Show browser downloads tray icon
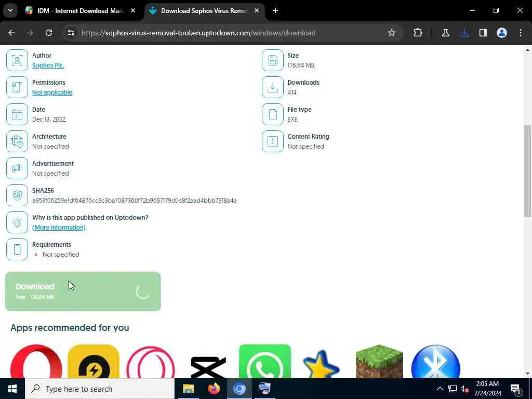Image resolution: width=532 pixels, height=399 pixels. (x=464, y=33)
